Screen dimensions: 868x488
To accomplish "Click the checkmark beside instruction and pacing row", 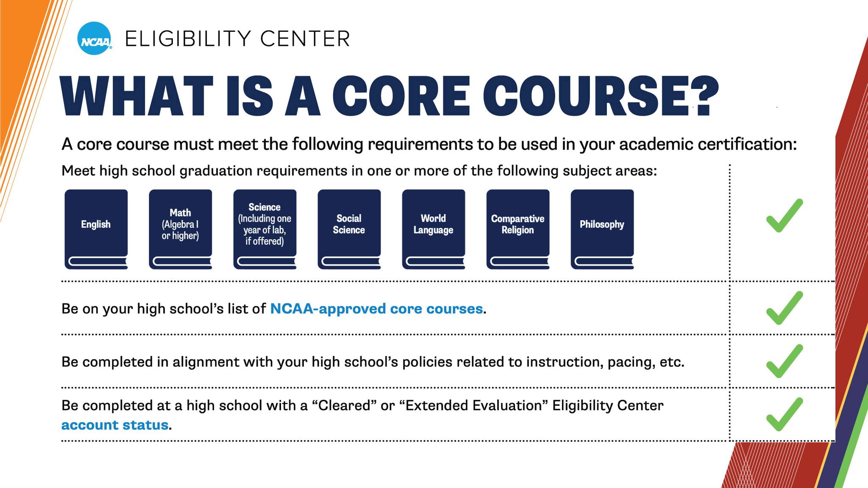I will [785, 361].
